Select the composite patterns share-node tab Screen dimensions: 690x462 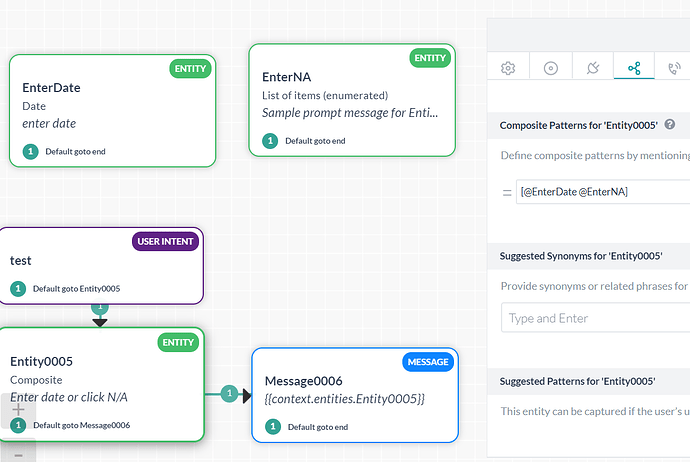tap(634, 68)
